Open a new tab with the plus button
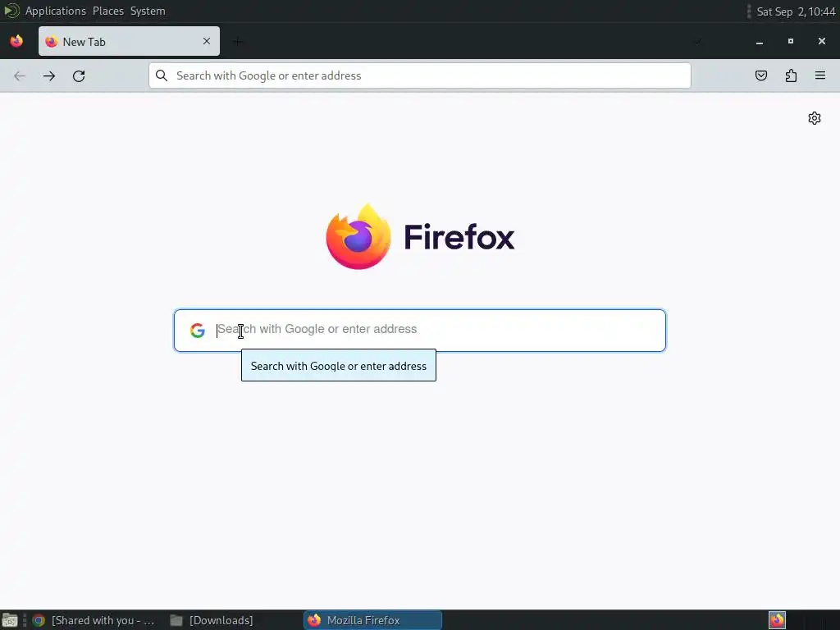Viewport: 840px width, 630px height. point(238,41)
